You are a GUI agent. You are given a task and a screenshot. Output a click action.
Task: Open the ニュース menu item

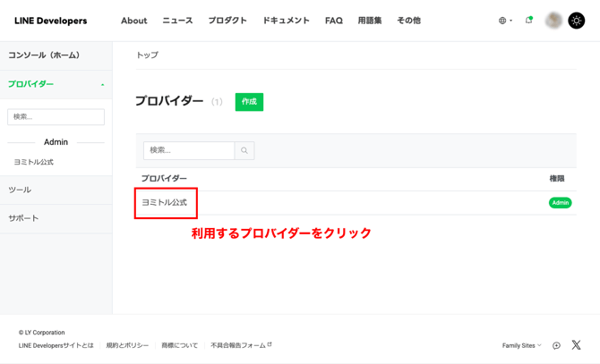(177, 21)
